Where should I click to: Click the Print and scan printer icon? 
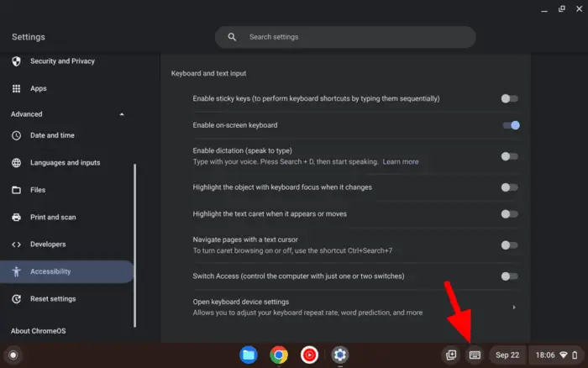coord(16,218)
